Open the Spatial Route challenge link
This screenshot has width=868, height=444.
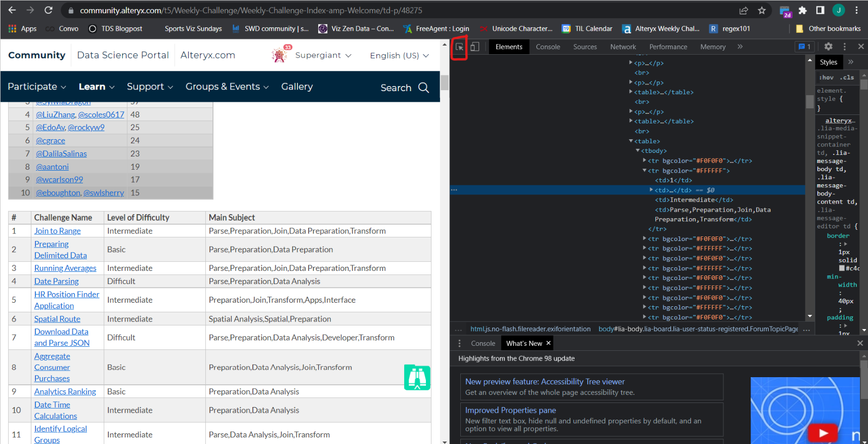pos(57,319)
